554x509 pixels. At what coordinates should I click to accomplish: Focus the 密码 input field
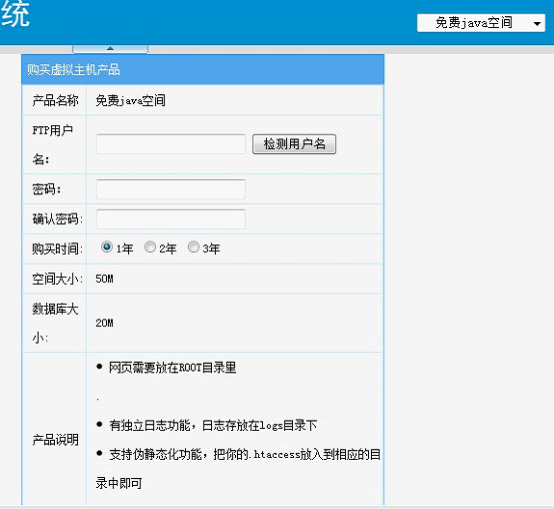[x=171, y=189]
